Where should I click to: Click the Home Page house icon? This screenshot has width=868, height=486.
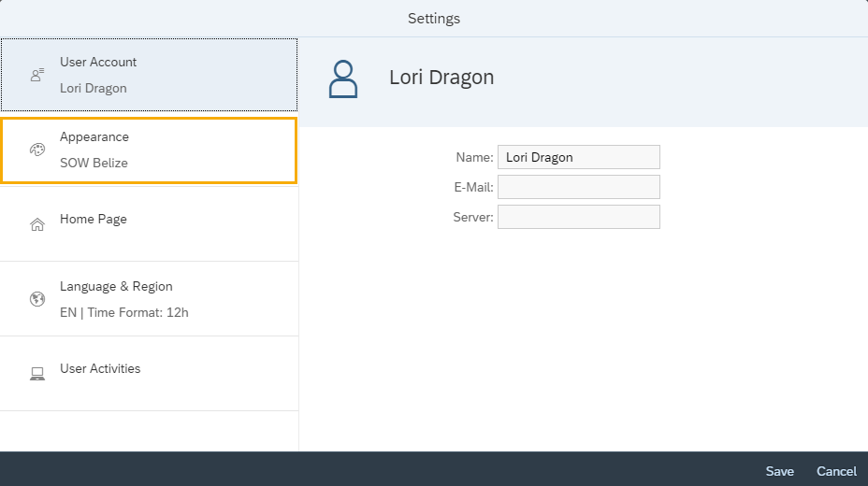[x=37, y=224]
